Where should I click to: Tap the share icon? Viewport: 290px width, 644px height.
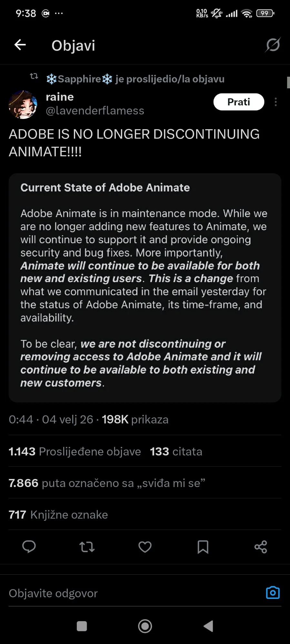261,547
